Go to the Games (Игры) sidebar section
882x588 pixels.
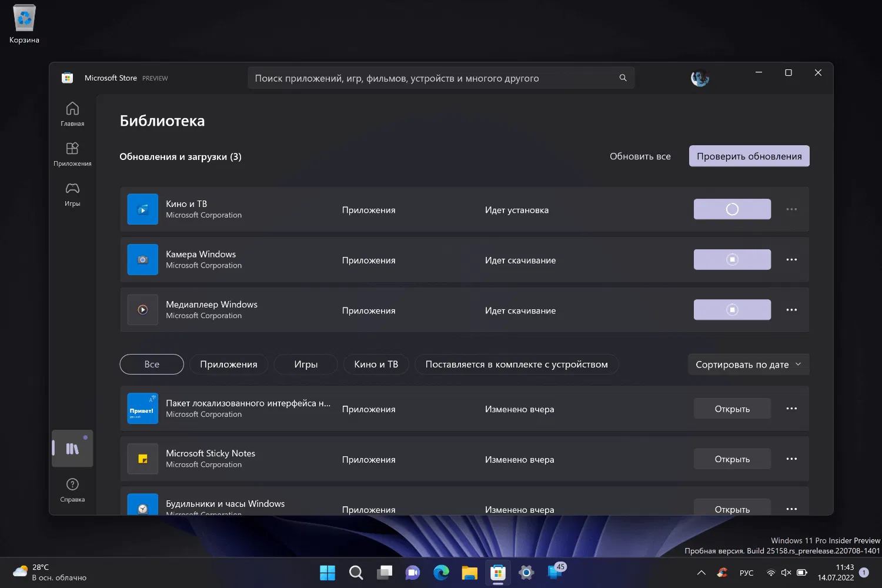point(72,194)
